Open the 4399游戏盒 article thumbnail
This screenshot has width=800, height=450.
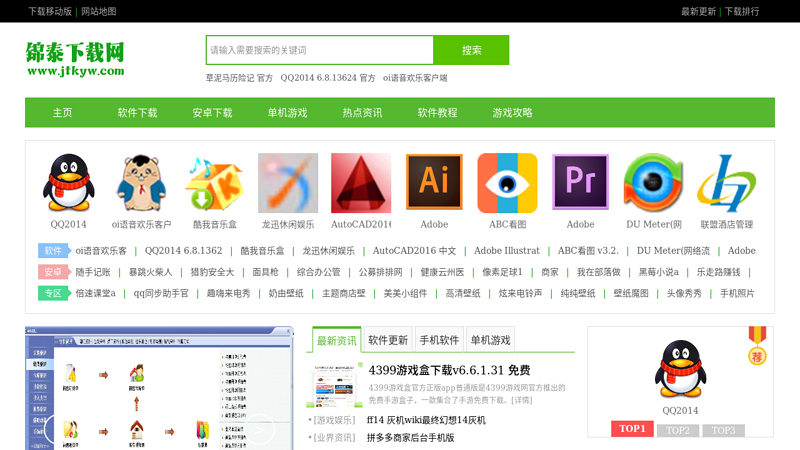click(334, 386)
